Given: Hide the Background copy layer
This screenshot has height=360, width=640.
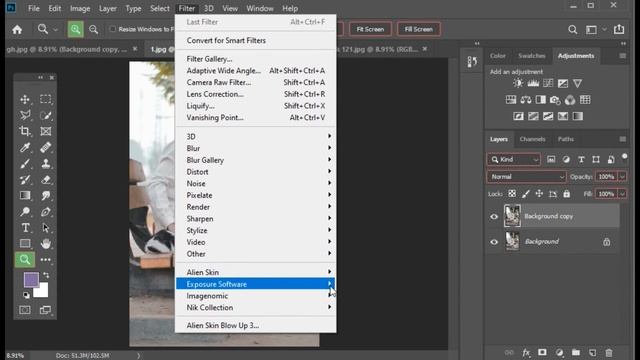Looking at the screenshot, I should [x=494, y=216].
